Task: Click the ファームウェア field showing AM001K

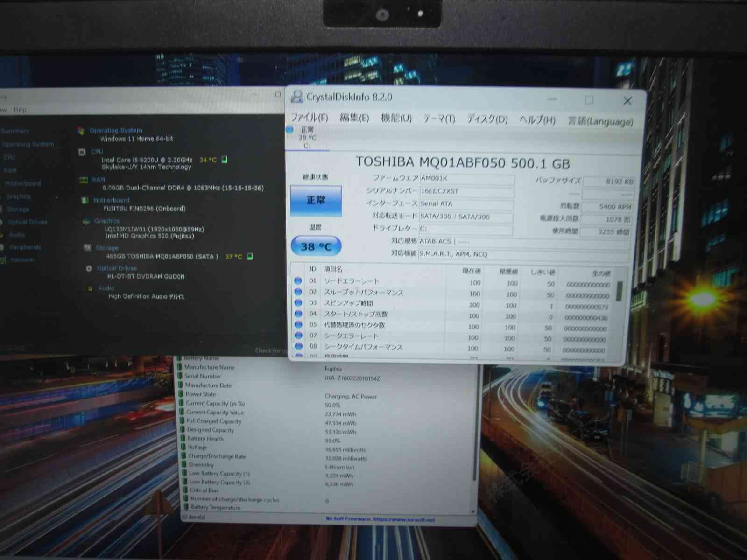Action: coord(466,179)
